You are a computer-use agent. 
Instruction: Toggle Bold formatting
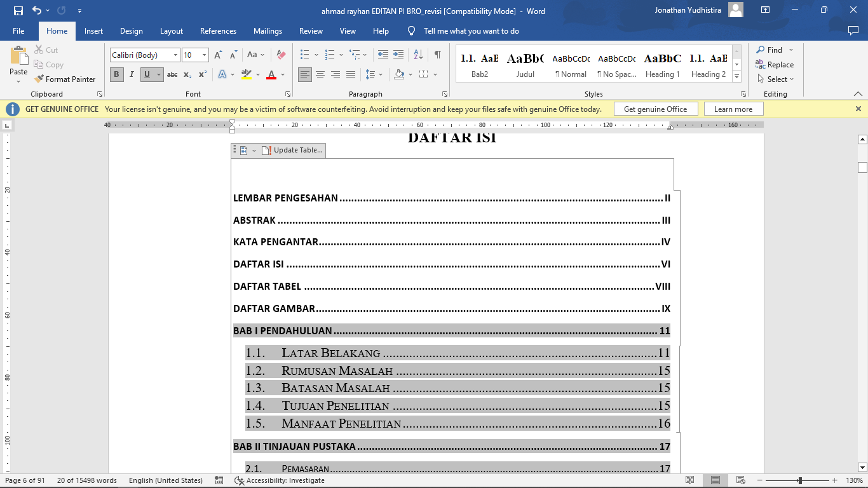click(116, 74)
